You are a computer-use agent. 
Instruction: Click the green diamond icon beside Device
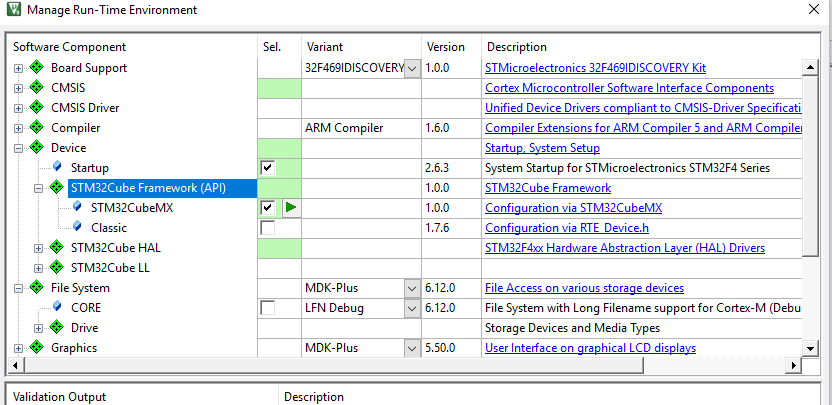pyautogui.click(x=36, y=148)
